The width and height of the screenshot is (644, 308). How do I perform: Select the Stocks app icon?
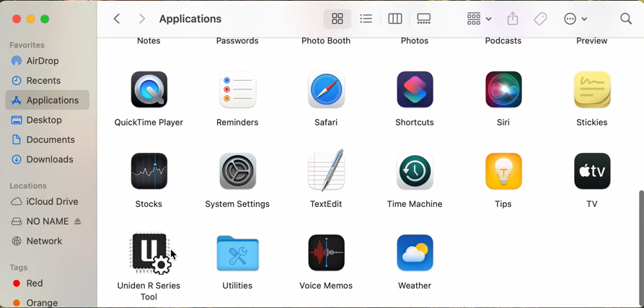(149, 171)
